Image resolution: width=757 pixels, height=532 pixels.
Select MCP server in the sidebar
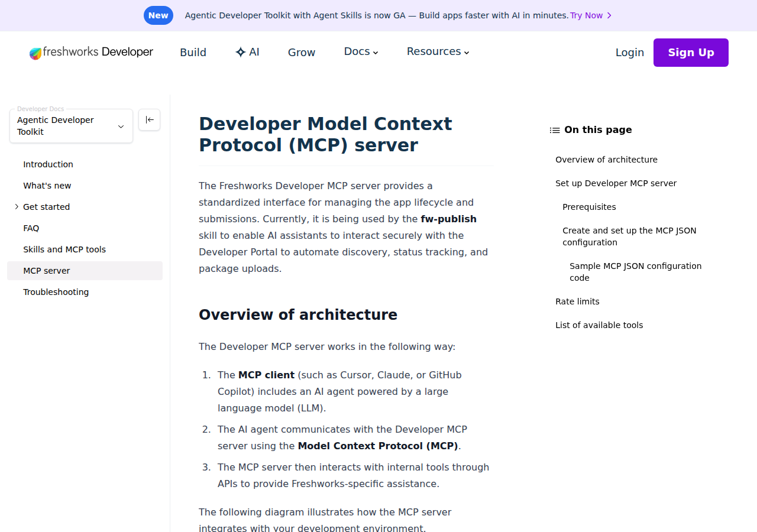tap(85, 271)
